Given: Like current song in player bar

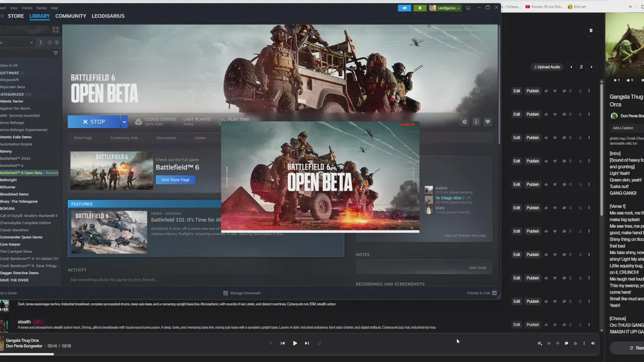Looking at the screenshot, I should pos(549,343).
